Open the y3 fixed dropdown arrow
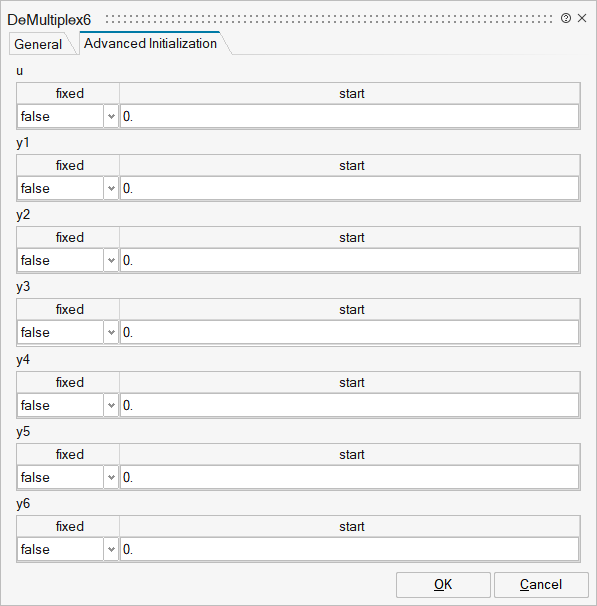 [111, 332]
